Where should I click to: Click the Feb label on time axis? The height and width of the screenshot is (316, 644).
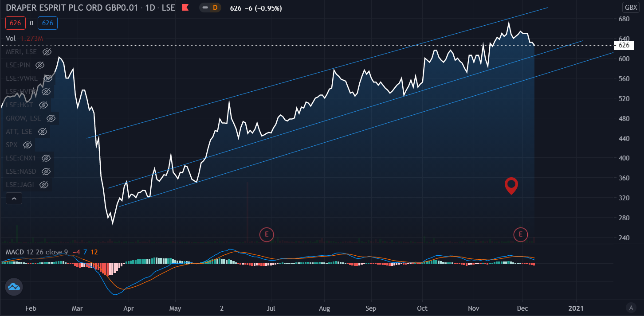click(30, 308)
